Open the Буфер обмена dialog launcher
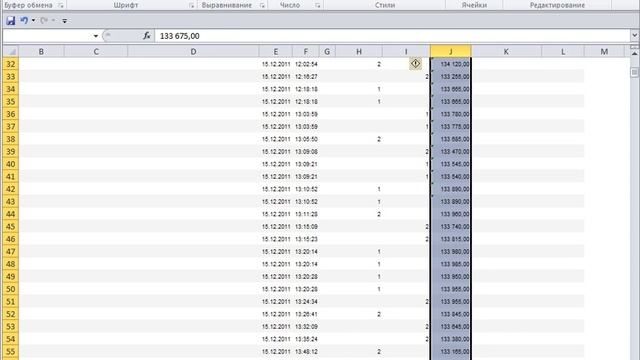 [x=61, y=5]
